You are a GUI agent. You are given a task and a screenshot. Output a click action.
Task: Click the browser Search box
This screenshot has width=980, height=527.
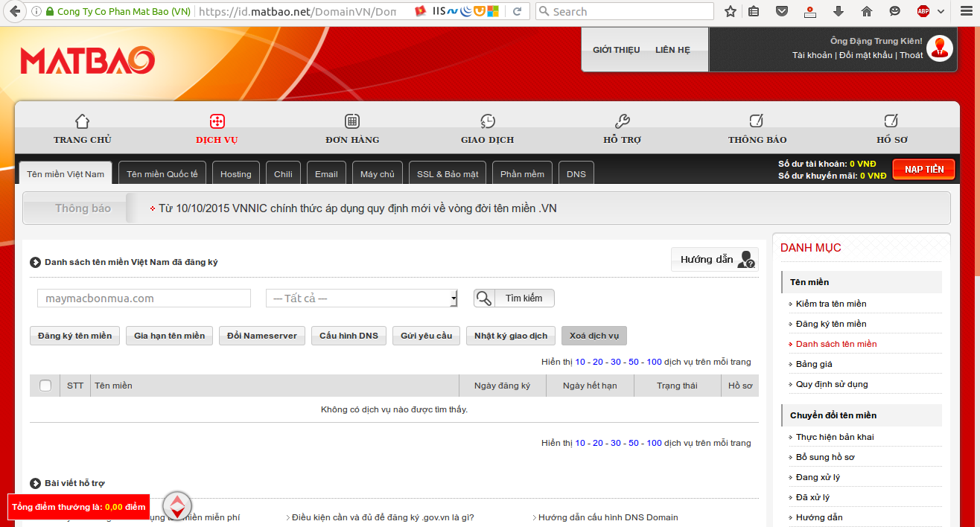pos(624,11)
